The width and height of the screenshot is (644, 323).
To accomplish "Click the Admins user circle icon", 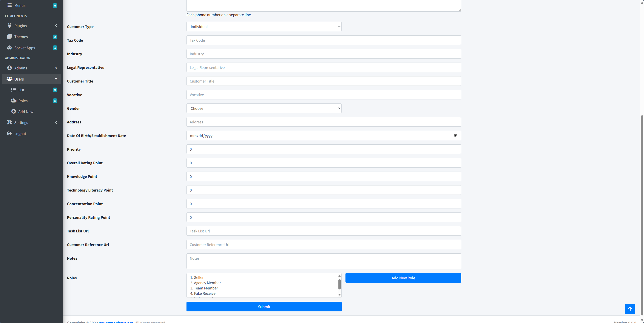I will tap(10, 68).
